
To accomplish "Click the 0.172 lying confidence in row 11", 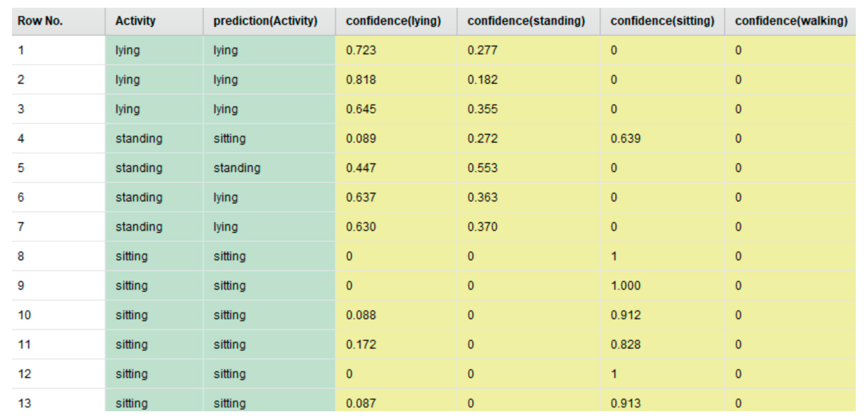I will point(361,345).
